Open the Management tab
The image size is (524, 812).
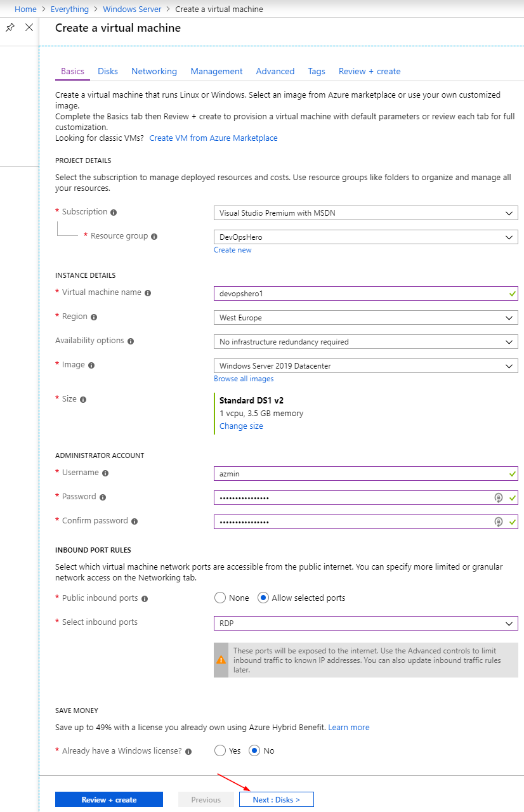[x=216, y=71]
